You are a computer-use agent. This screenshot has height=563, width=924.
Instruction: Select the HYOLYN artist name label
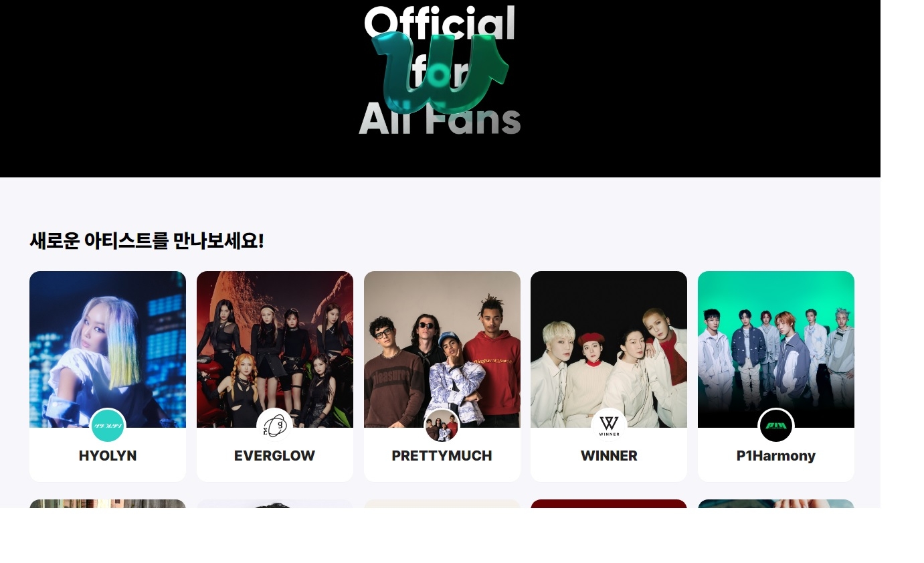[x=108, y=456]
